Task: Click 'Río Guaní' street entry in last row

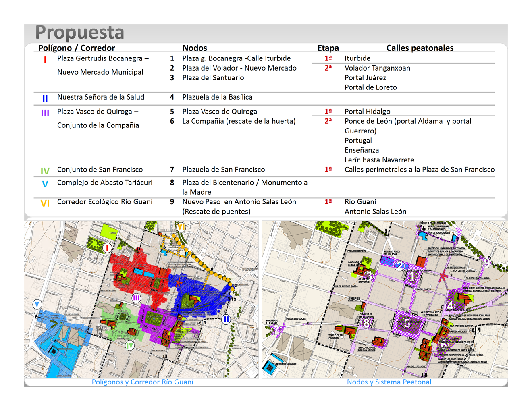Action: [x=360, y=201]
